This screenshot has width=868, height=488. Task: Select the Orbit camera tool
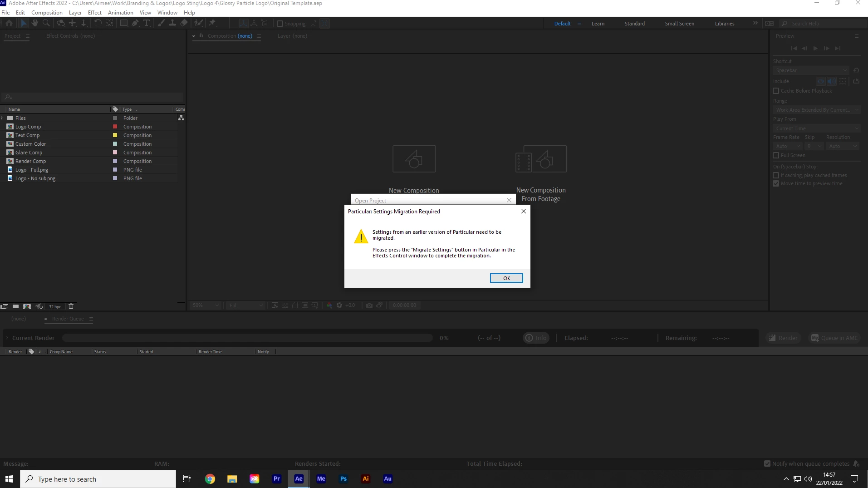[x=60, y=23]
